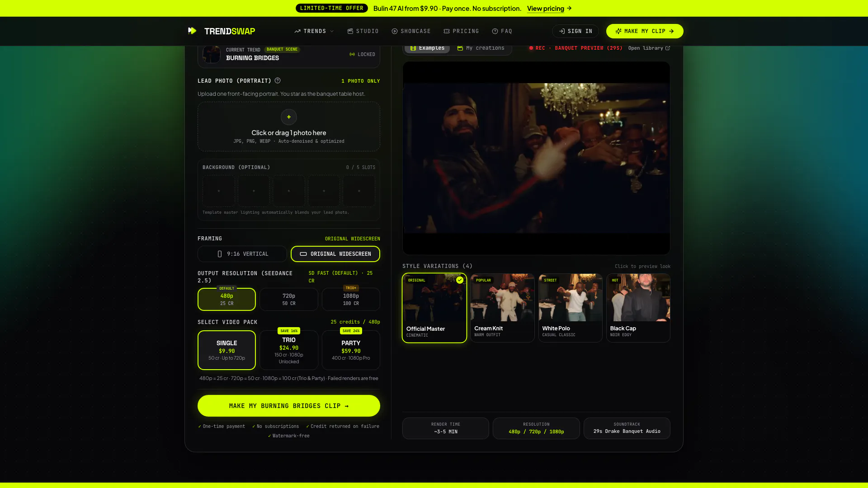Click the Showcase play icon
Viewport: 868px width, 488px height.
tap(395, 31)
